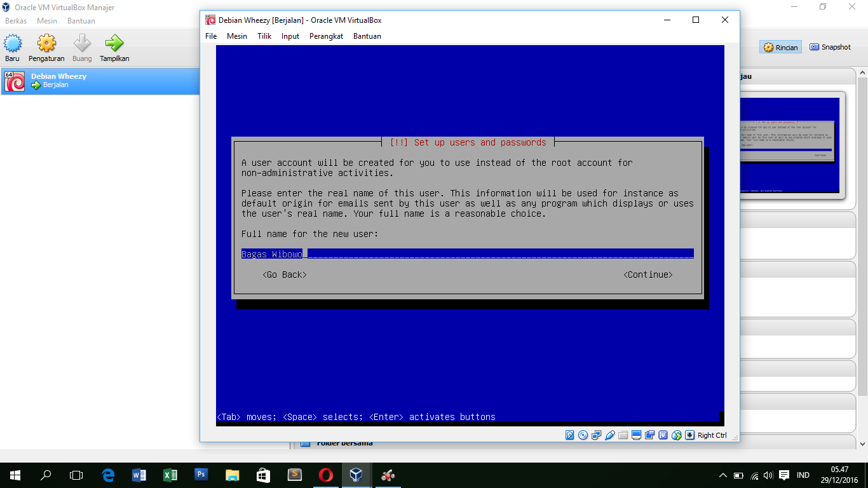This screenshot has height=488, width=868.
Task: Click the network adapters status icon
Action: [596, 435]
